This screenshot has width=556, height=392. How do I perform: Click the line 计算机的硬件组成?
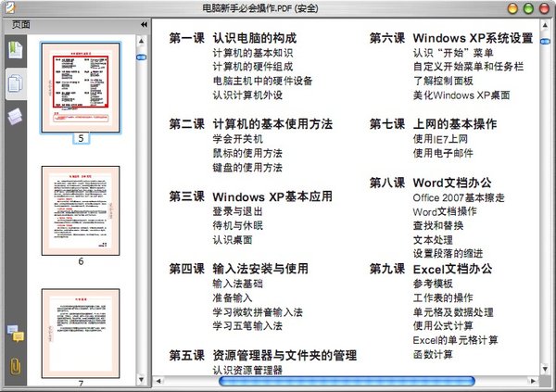pyautogui.click(x=252, y=67)
